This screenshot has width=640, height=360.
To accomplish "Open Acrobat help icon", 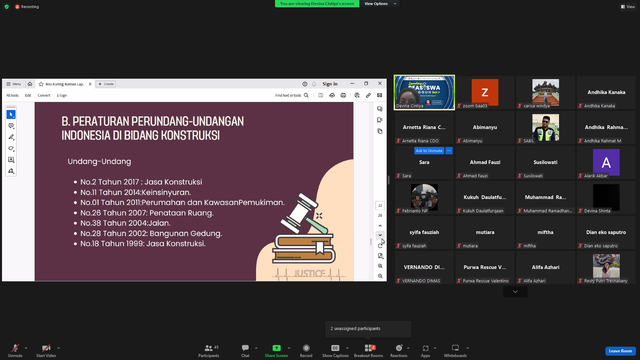I will [x=304, y=84].
